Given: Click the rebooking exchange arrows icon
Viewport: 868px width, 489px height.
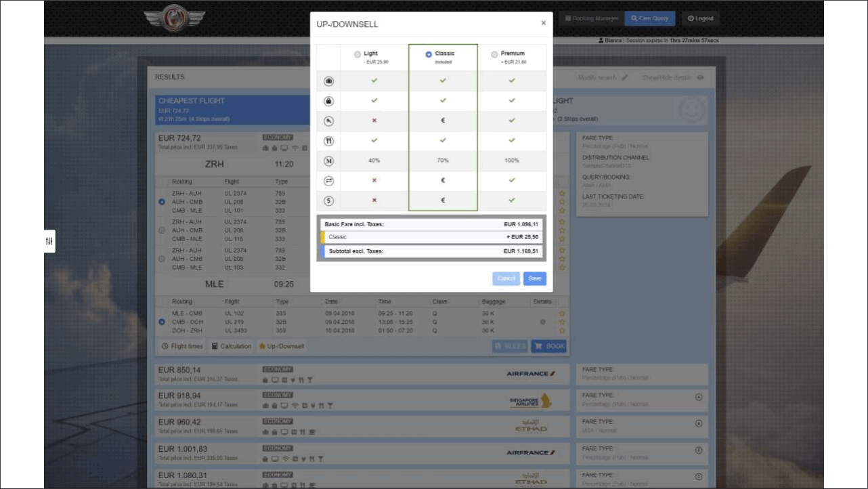Looking at the screenshot, I should pyautogui.click(x=329, y=181).
